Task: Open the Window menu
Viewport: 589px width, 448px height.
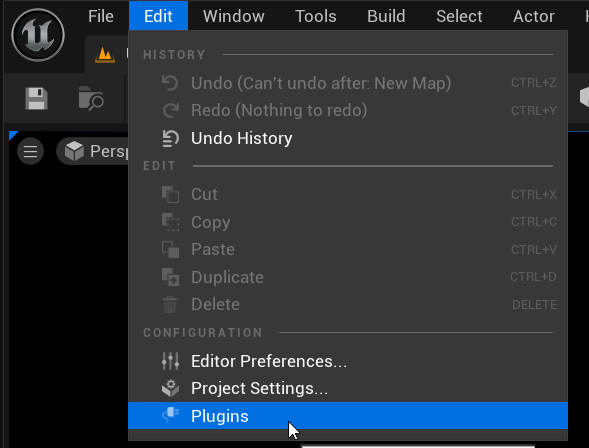Action: (x=234, y=16)
